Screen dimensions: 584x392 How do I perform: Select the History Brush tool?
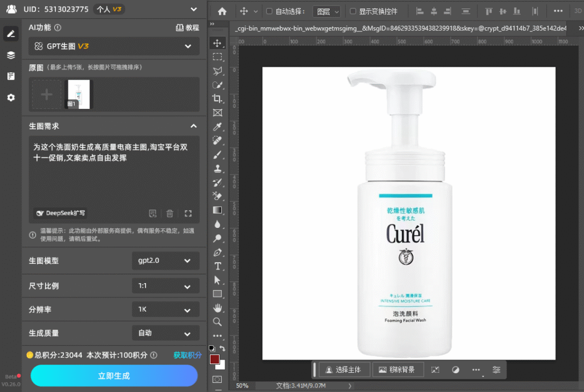point(217,182)
